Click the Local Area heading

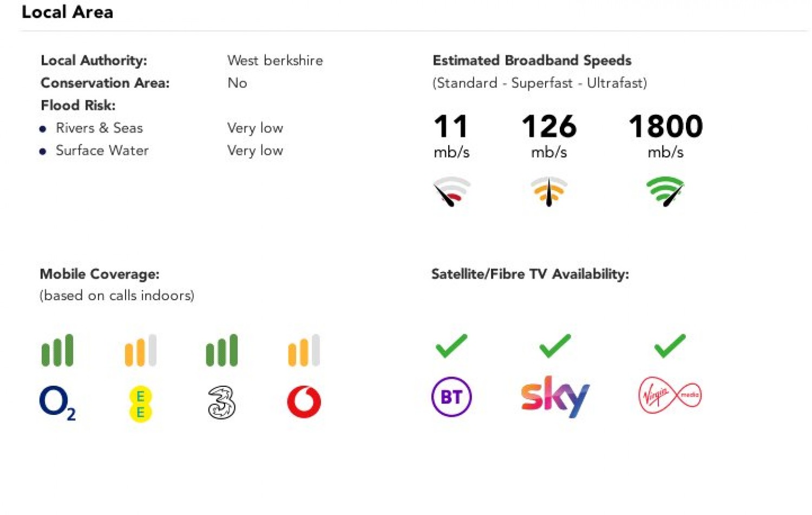coord(68,12)
